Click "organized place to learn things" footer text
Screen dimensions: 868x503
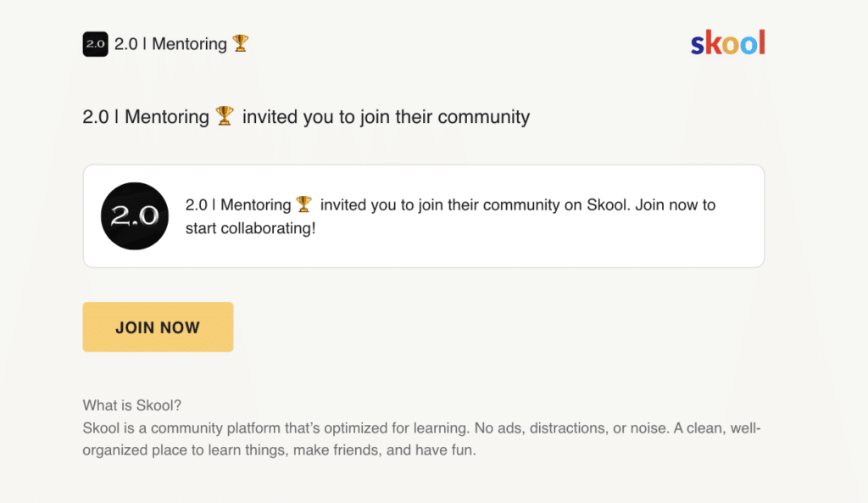point(184,450)
